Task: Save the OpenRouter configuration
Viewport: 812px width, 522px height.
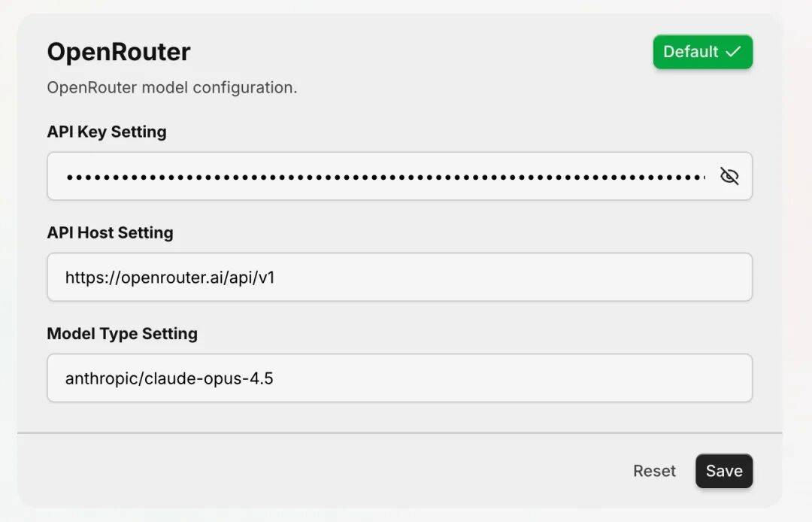Action: pyautogui.click(x=723, y=471)
